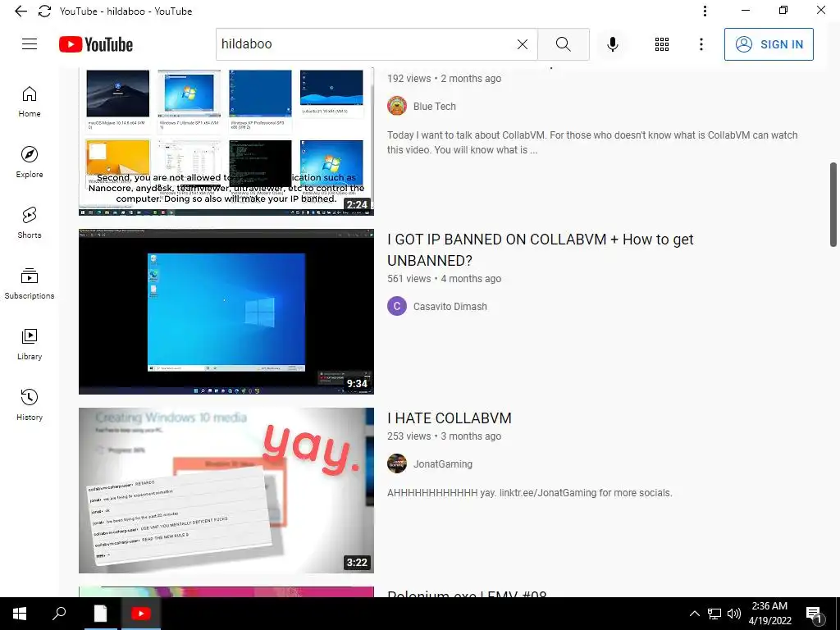Open Explore in the sidebar
The width and height of the screenshot is (840, 630).
[x=30, y=162]
